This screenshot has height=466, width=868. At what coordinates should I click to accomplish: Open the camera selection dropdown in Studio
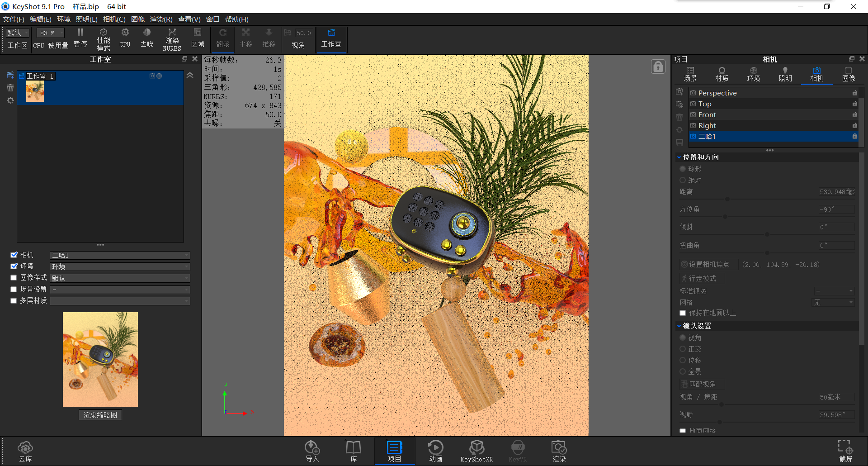coord(120,255)
